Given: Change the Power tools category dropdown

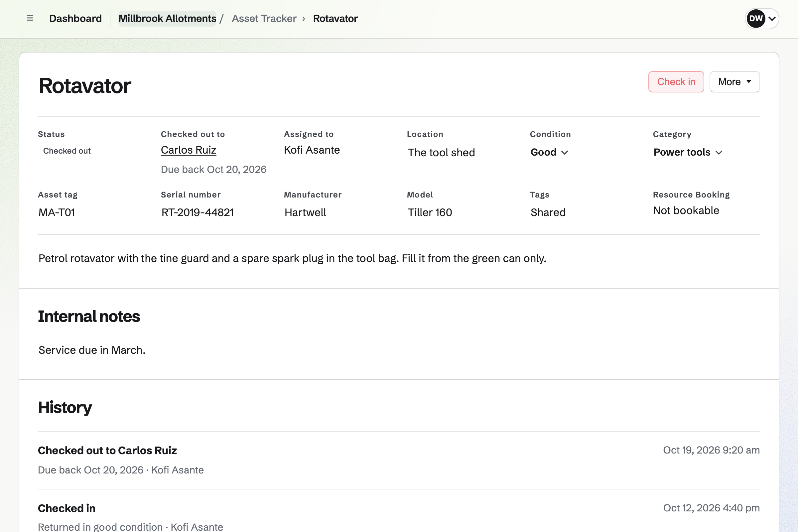Looking at the screenshot, I should point(688,152).
